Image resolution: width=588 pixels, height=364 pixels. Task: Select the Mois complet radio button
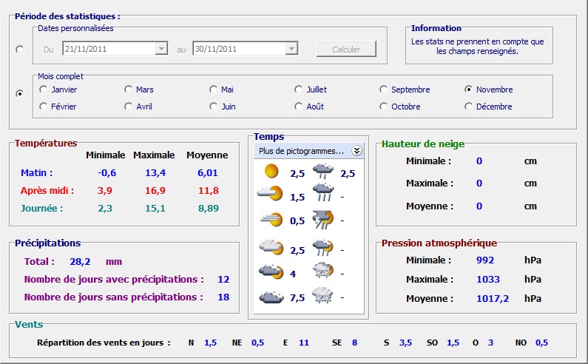(20, 93)
